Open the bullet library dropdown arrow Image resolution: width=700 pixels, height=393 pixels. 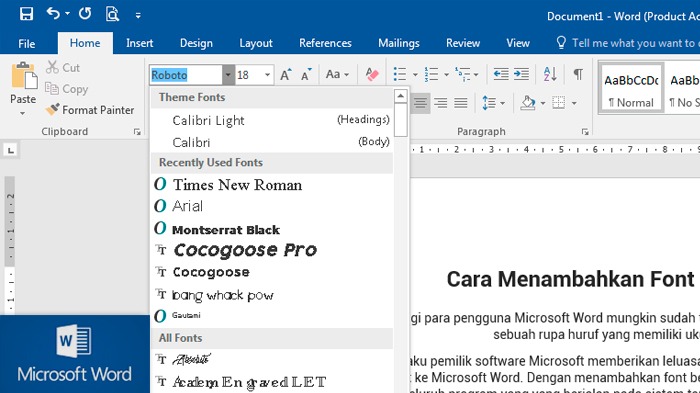415,75
